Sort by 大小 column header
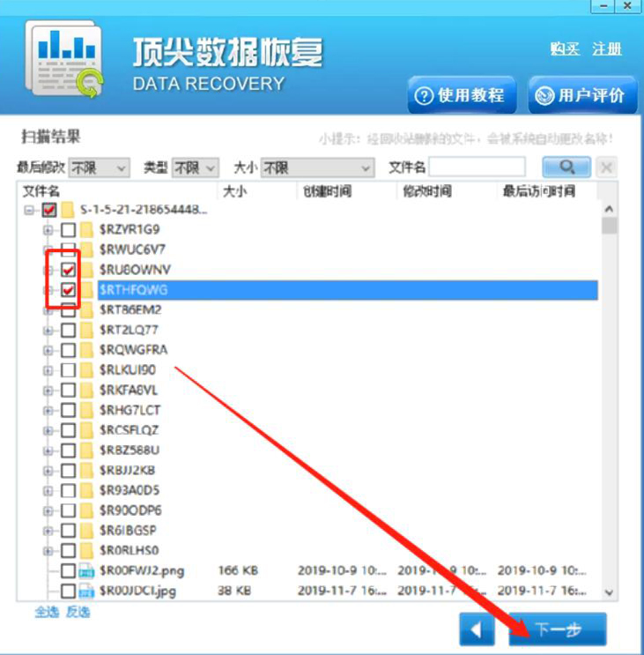 pos(257,191)
